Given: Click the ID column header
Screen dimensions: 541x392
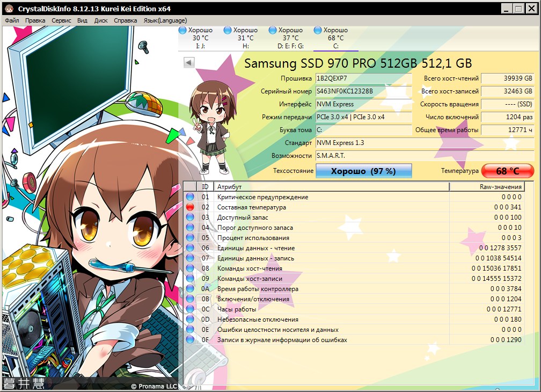Looking at the screenshot, I should [205, 187].
